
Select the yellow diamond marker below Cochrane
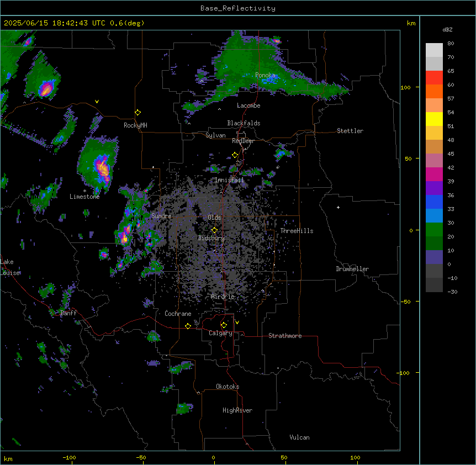tap(188, 326)
